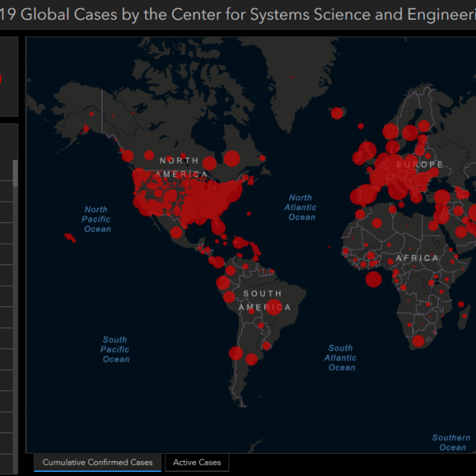
Task: Click the red circle over Peru
Action: pos(229,297)
